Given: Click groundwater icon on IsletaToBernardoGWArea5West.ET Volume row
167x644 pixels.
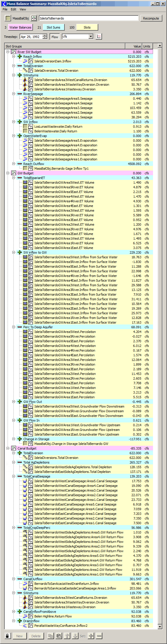Looking at the screenshot, I should point(25,183).
